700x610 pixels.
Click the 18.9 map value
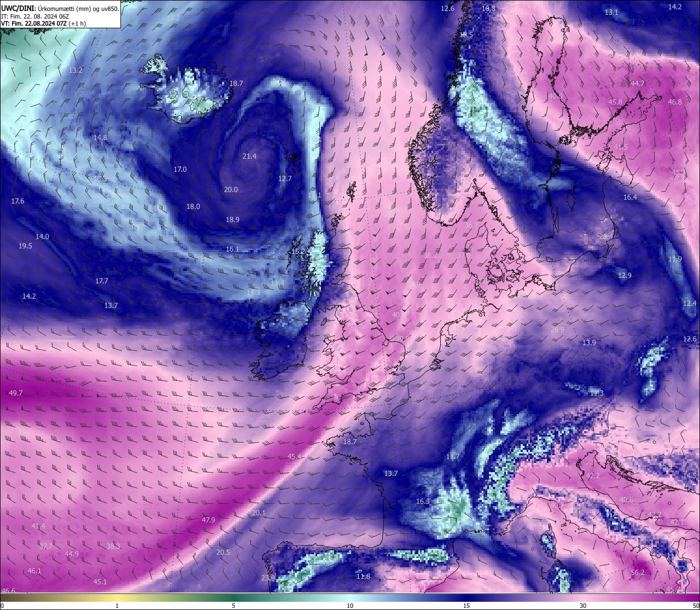point(232,219)
